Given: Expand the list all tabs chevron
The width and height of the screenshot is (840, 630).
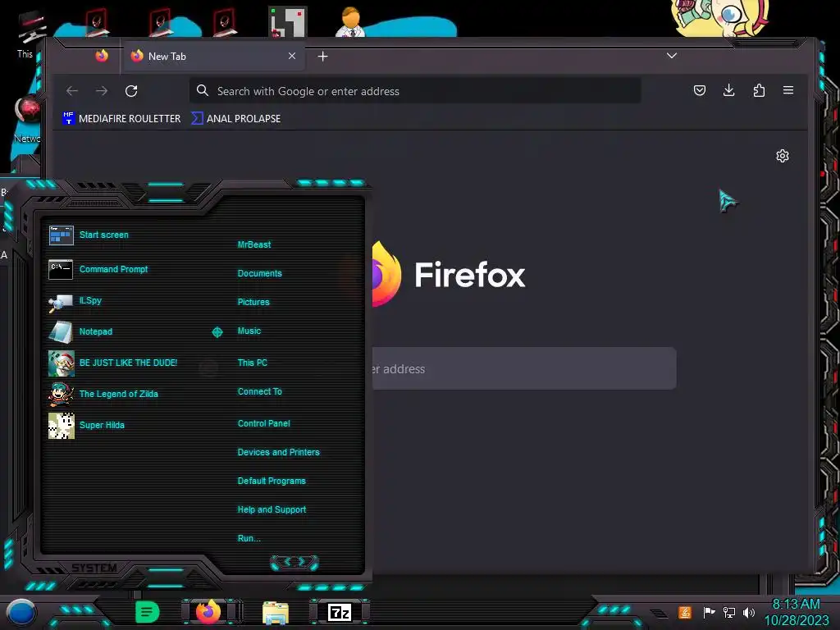Looking at the screenshot, I should tap(671, 56).
